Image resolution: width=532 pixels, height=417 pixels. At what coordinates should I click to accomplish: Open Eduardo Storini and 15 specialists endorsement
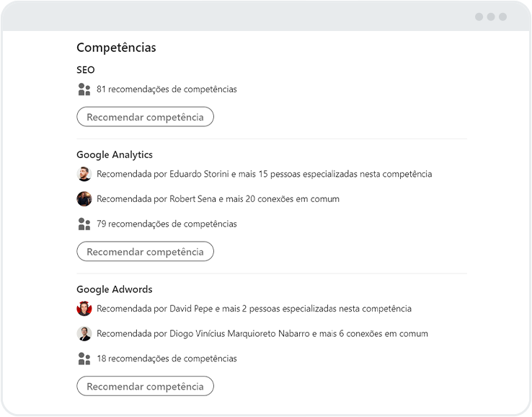coord(265,174)
